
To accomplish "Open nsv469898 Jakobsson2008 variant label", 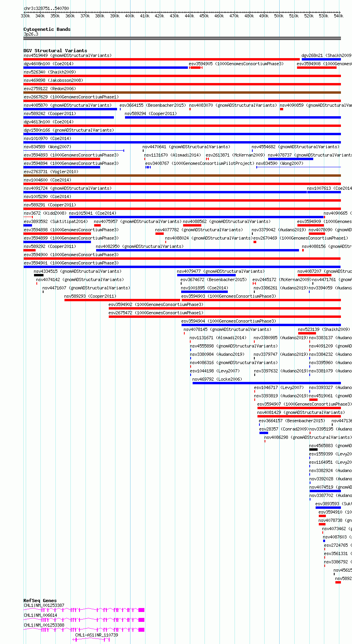I will 53,81.
